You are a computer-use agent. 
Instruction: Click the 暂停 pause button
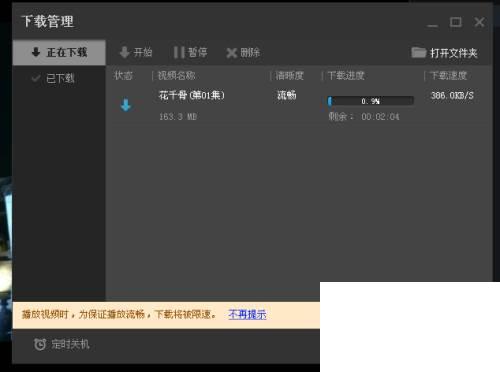(x=190, y=52)
